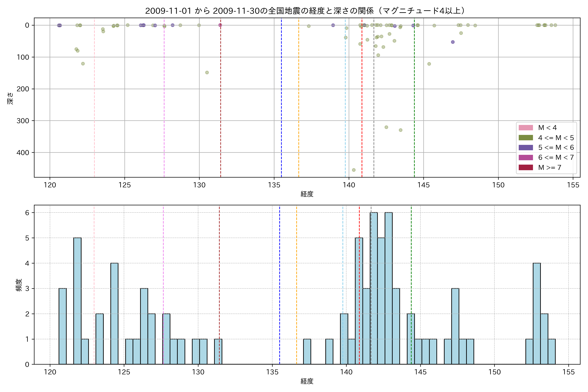Click the 6 tick label on the frequency axis
The width and height of the screenshot is (588, 392).
27,213
